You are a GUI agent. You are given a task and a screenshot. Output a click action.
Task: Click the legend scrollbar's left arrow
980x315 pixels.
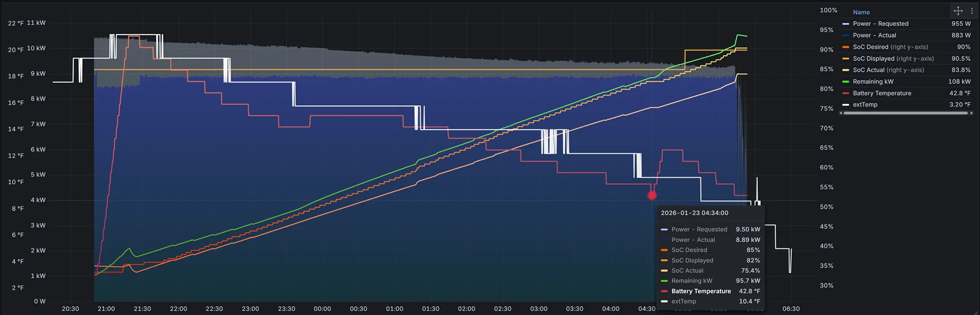(841, 113)
